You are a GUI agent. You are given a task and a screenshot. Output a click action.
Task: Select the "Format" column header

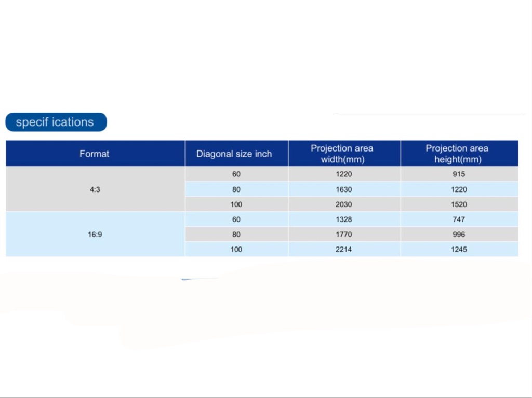click(95, 154)
